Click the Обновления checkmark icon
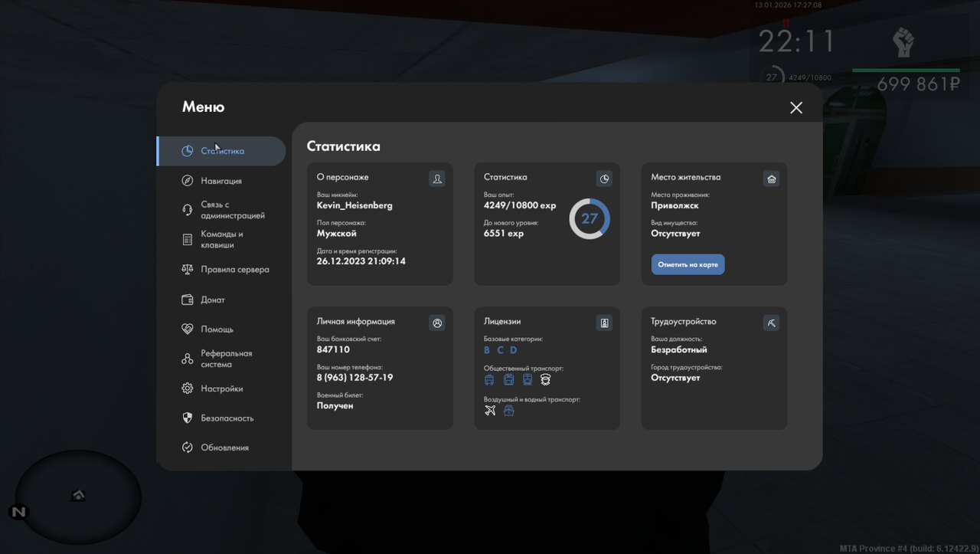The height and width of the screenshot is (554, 980). point(187,447)
